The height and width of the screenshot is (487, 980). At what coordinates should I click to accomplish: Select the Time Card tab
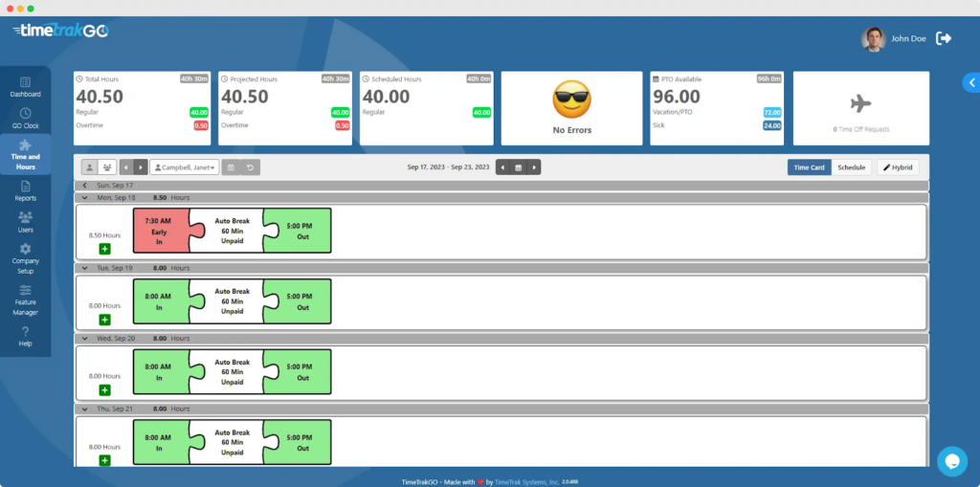pos(809,167)
